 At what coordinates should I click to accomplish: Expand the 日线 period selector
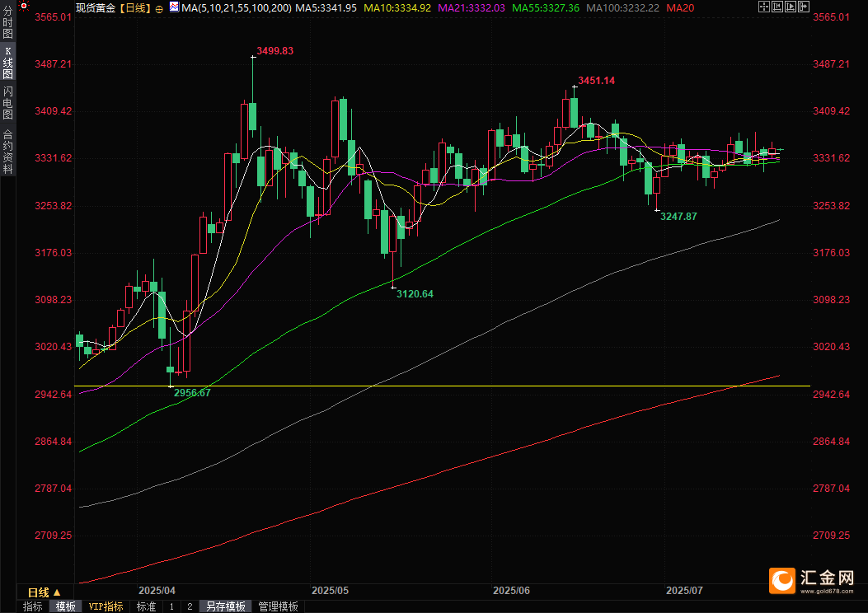click(45, 592)
